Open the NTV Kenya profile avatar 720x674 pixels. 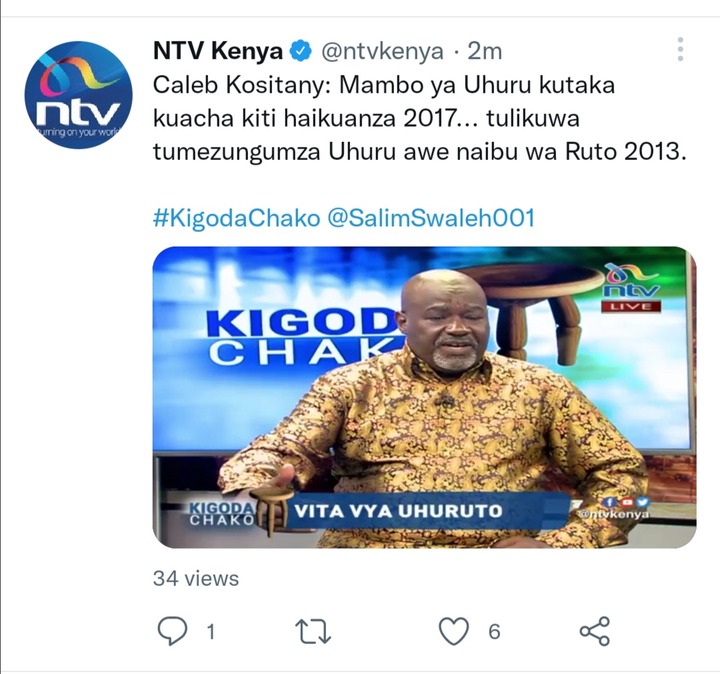79,95
